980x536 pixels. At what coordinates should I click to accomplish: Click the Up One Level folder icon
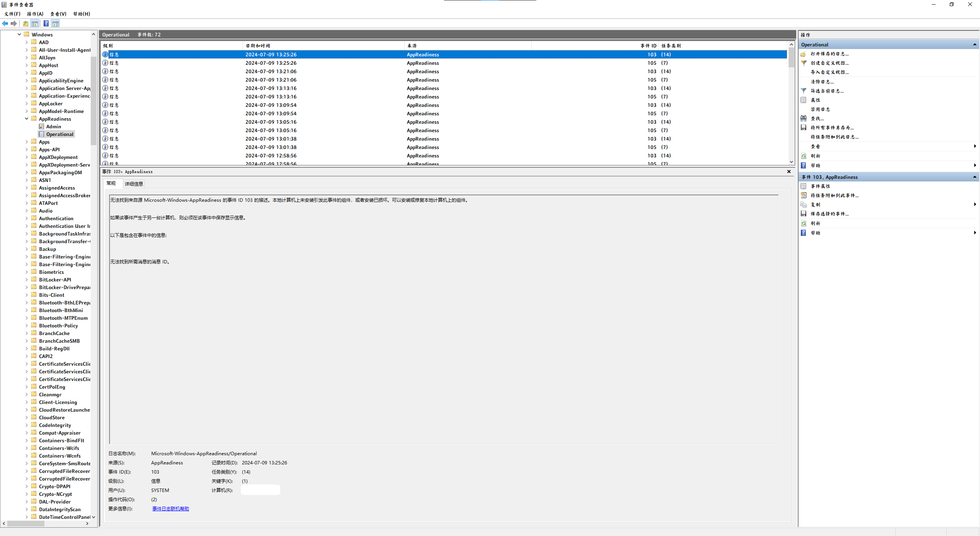pos(25,24)
